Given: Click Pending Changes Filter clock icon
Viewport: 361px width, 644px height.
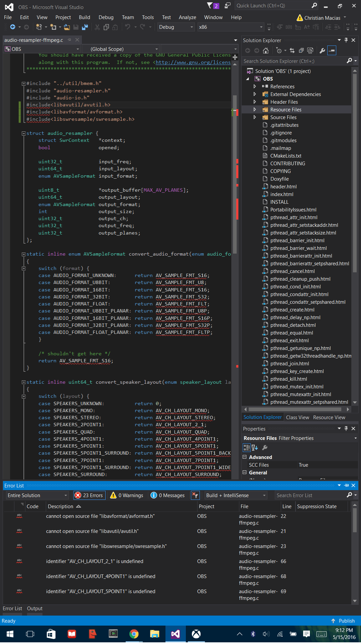Looking at the screenshot, I should click(x=279, y=51).
